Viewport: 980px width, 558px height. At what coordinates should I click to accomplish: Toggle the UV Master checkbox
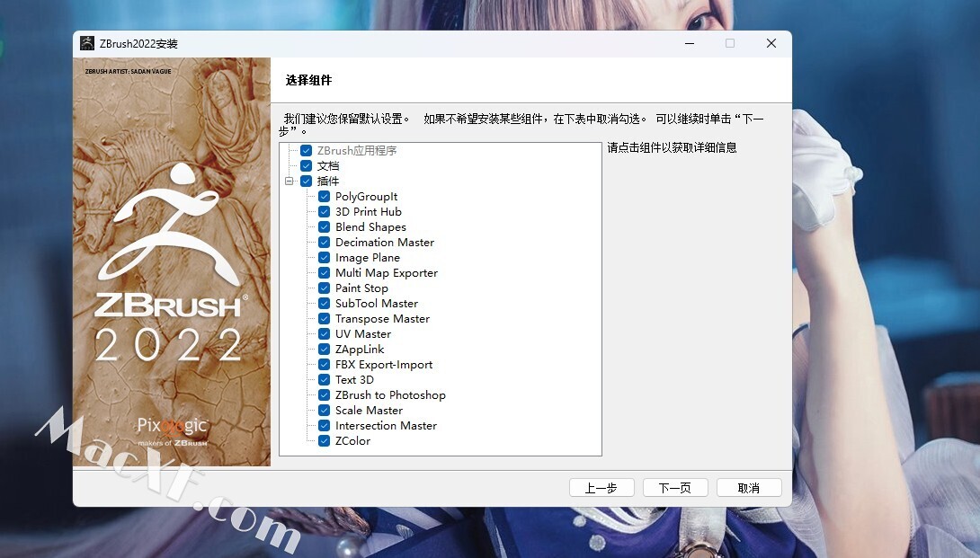point(325,333)
